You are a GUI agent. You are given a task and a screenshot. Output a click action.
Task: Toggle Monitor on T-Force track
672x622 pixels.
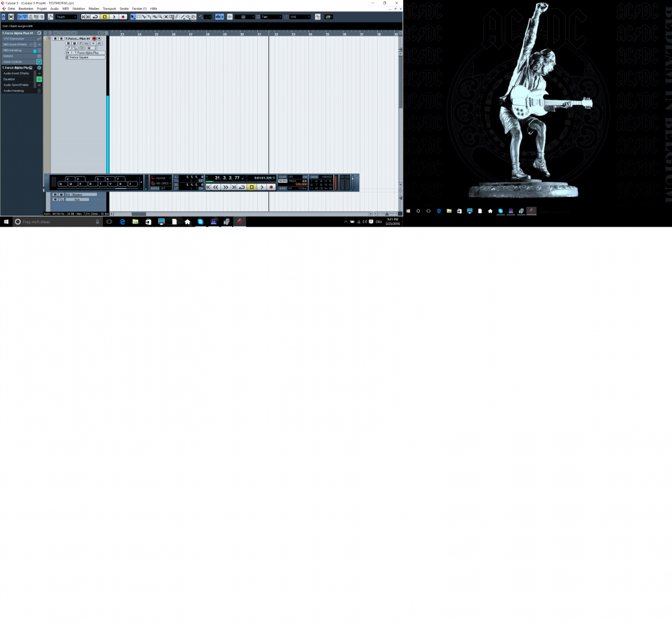click(99, 39)
